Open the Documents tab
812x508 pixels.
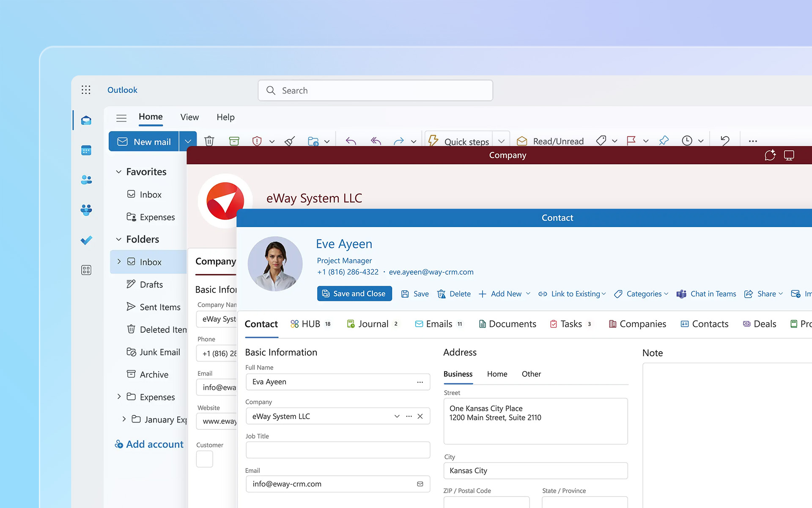click(507, 324)
